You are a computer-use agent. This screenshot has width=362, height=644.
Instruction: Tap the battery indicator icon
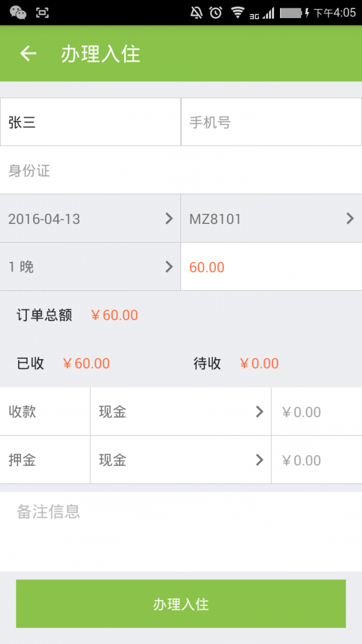293,13
